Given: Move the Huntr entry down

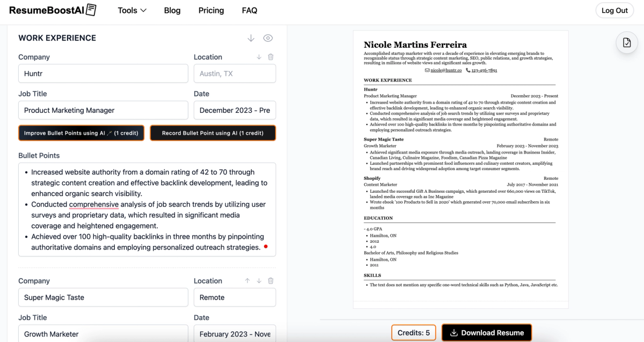Looking at the screenshot, I should click(259, 57).
